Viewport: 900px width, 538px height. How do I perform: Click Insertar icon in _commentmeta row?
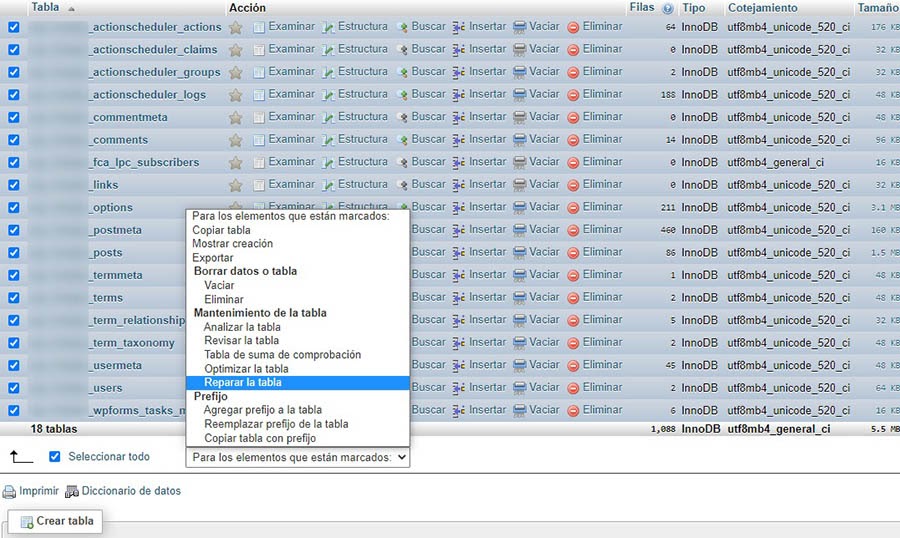coord(459,117)
